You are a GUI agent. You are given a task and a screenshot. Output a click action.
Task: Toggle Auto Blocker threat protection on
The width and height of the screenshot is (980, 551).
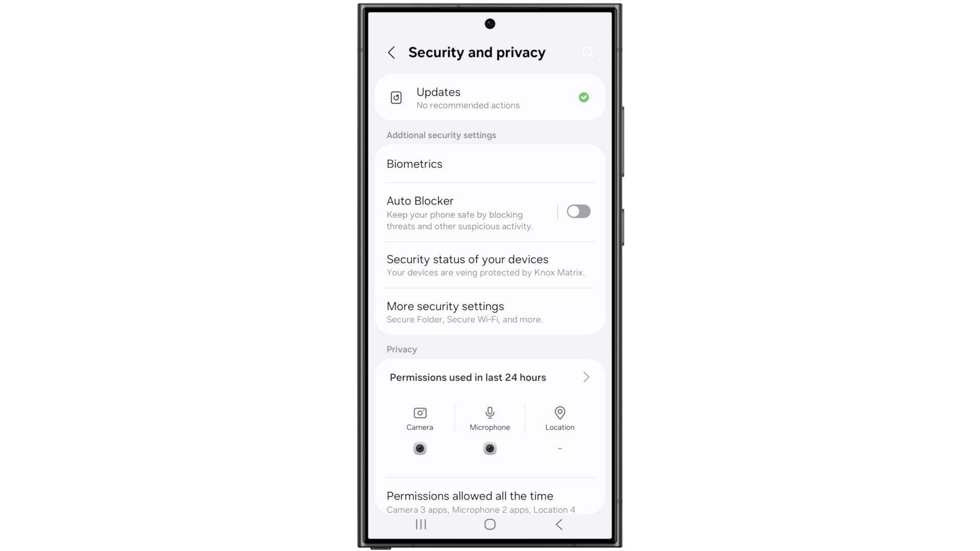tap(578, 211)
